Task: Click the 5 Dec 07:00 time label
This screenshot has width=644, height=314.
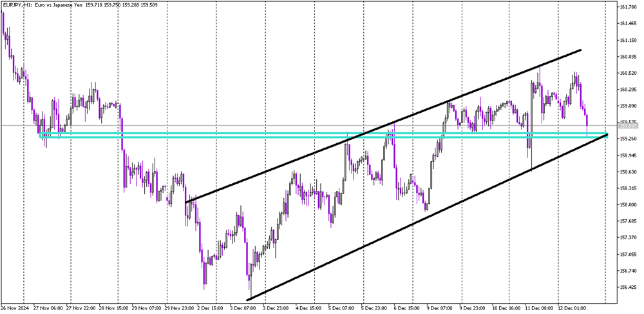Action: (x=341, y=308)
